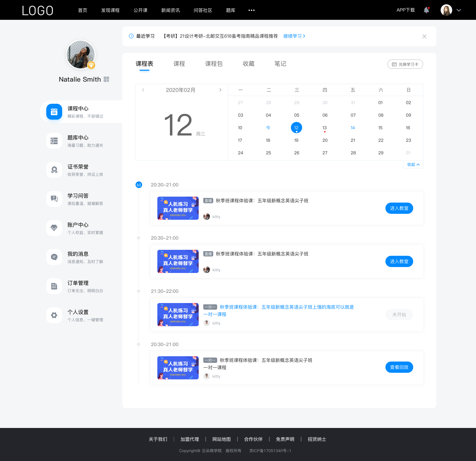Click the next month arrow on calendar
The image size is (476, 461).
221,90
